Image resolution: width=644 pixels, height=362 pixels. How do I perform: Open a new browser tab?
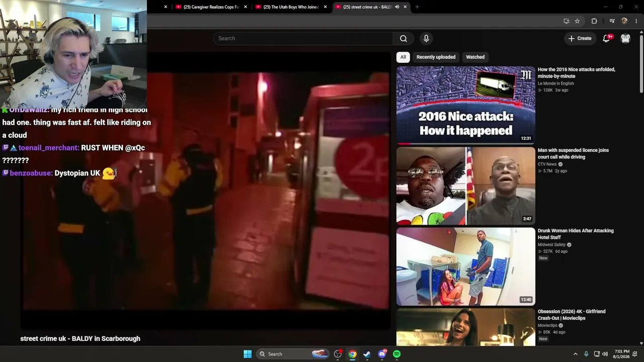tap(417, 7)
